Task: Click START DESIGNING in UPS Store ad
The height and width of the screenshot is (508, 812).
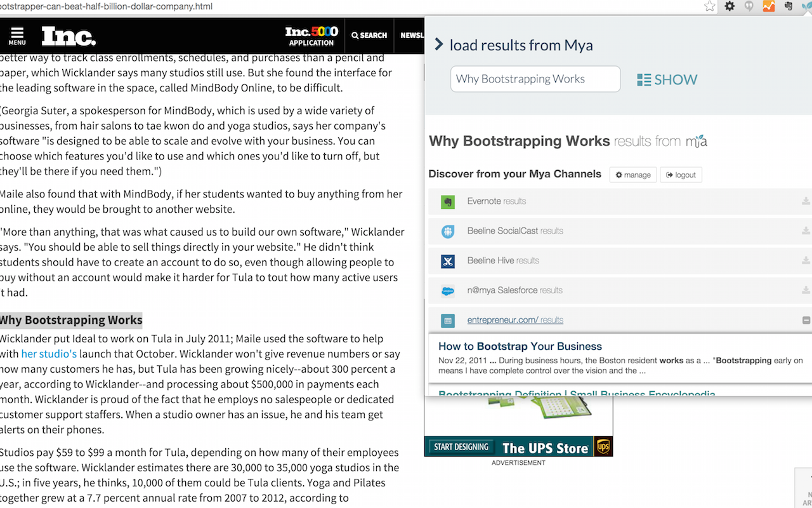Action: (461, 447)
